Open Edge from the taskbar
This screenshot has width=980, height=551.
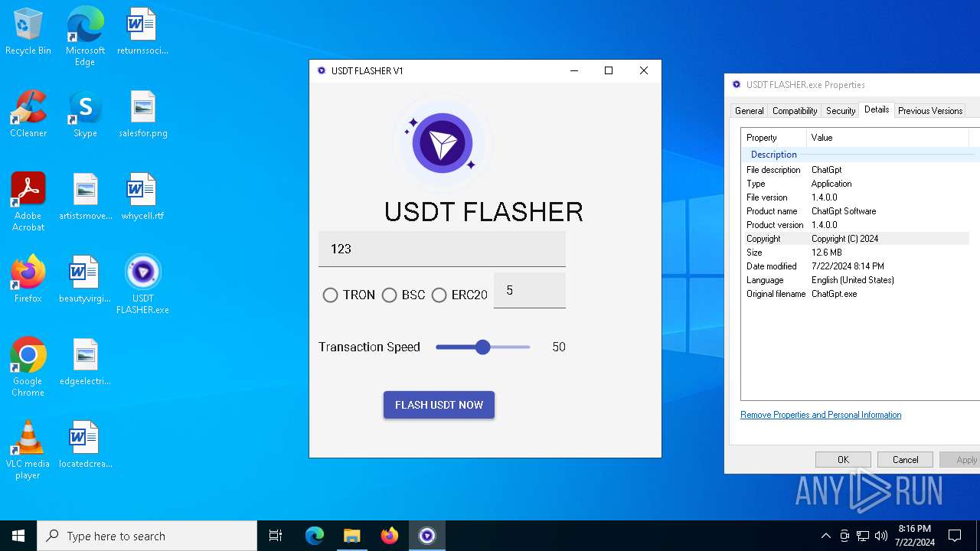tap(315, 536)
